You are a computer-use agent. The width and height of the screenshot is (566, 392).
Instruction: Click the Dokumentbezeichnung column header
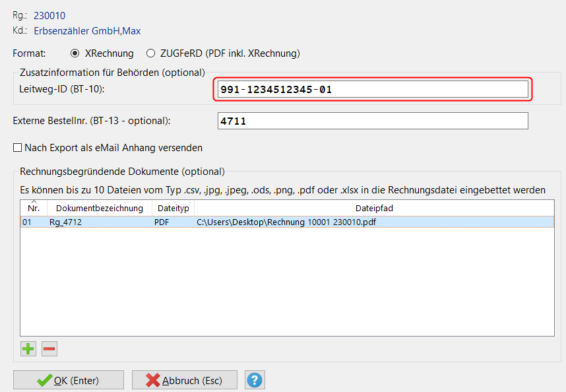pos(100,208)
